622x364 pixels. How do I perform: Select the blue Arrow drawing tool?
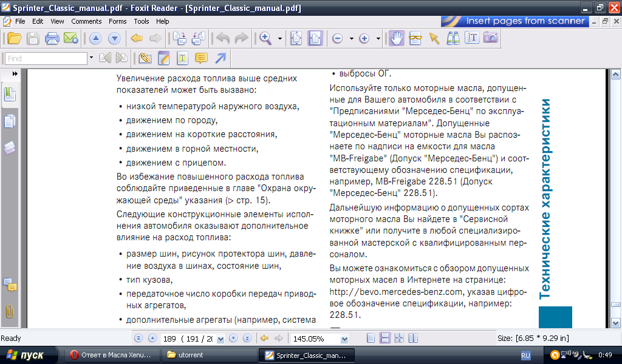pyautogui.click(x=220, y=58)
